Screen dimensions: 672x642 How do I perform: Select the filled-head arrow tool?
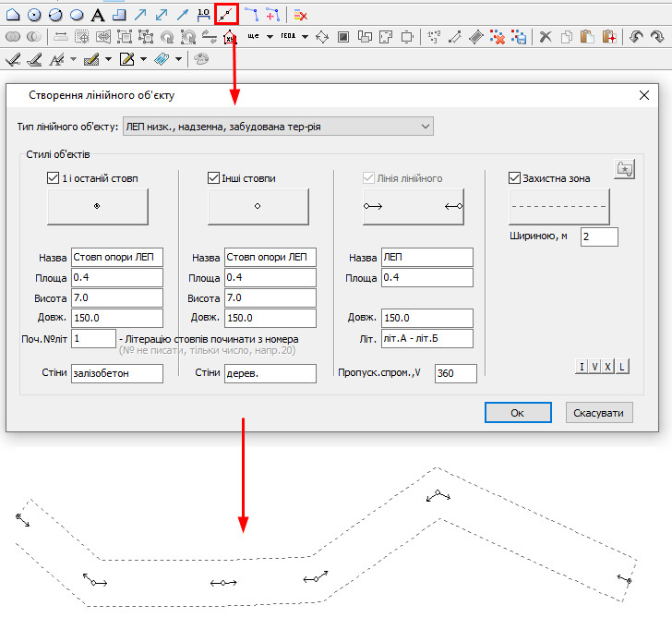pos(183,15)
